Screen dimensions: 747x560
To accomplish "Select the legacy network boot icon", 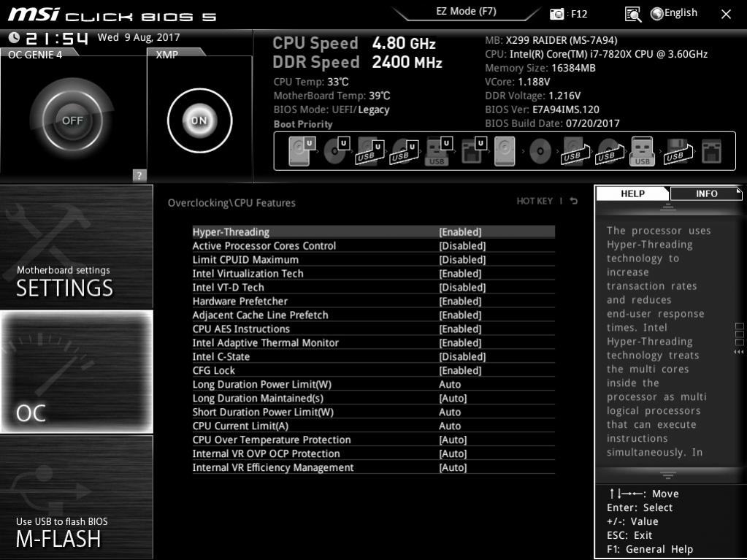I will point(712,151).
